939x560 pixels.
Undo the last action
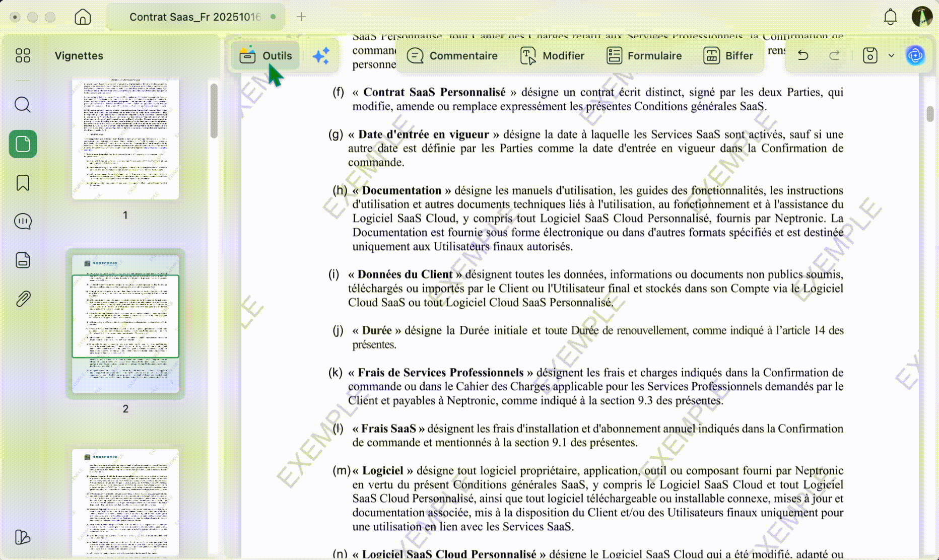click(803, 55)
